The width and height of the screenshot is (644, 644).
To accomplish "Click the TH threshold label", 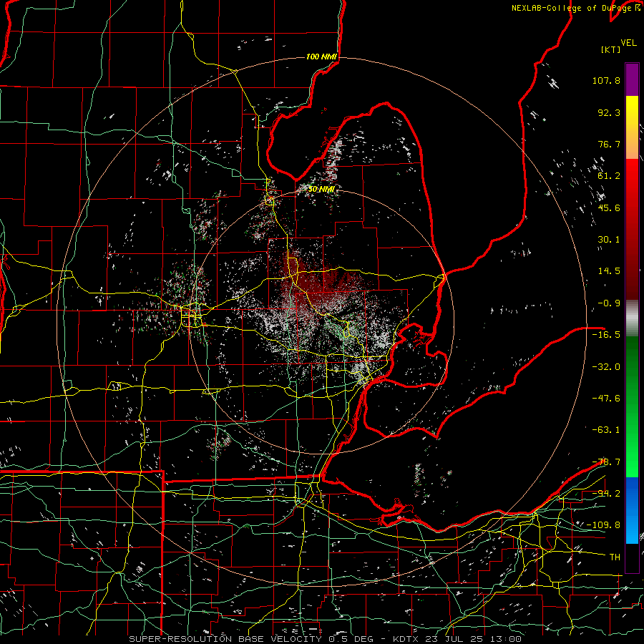I will tap(615, 557).
